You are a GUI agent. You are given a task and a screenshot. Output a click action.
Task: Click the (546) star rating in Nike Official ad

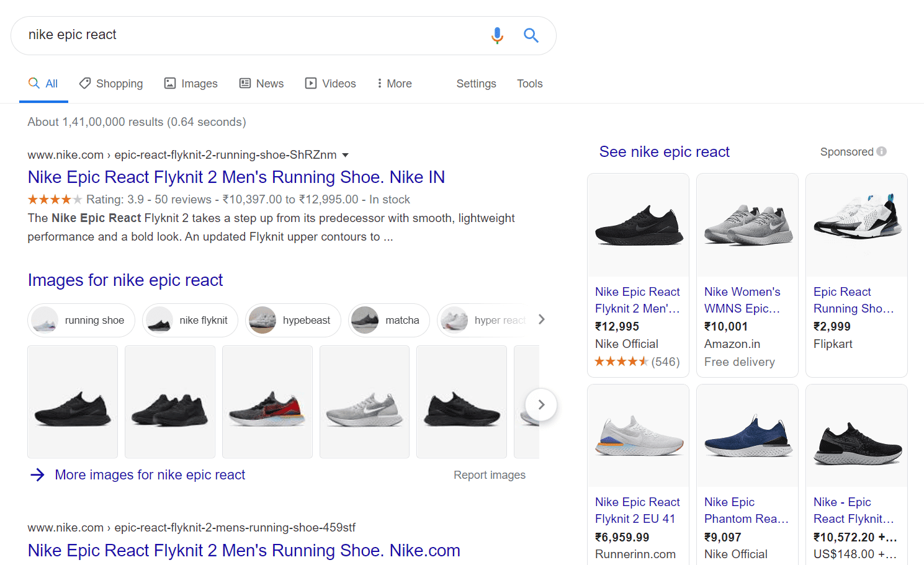pyautogui.click(x=637, y=362)
